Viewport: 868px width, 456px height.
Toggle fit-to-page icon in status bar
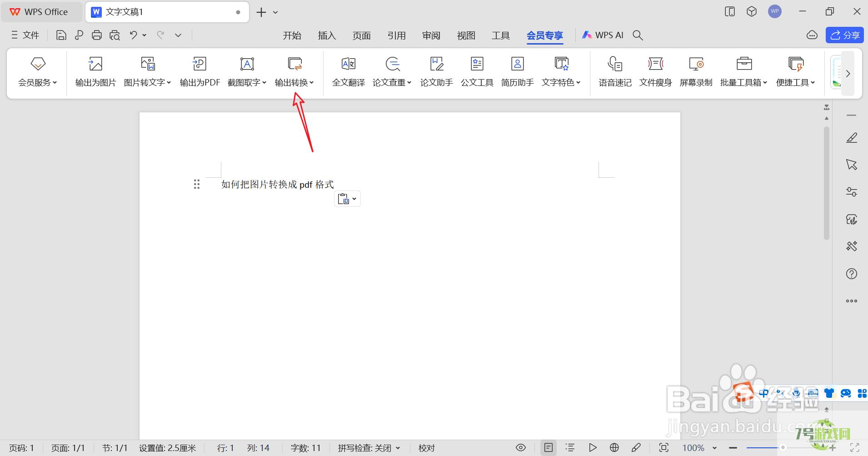(664, 448)
